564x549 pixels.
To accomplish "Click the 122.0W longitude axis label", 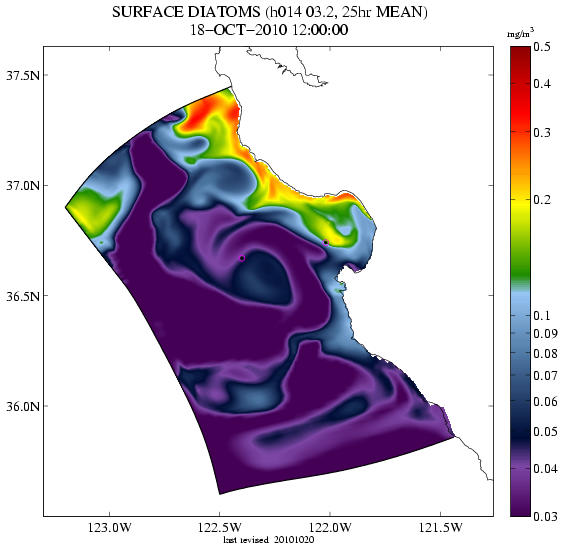I will (330, 528).
